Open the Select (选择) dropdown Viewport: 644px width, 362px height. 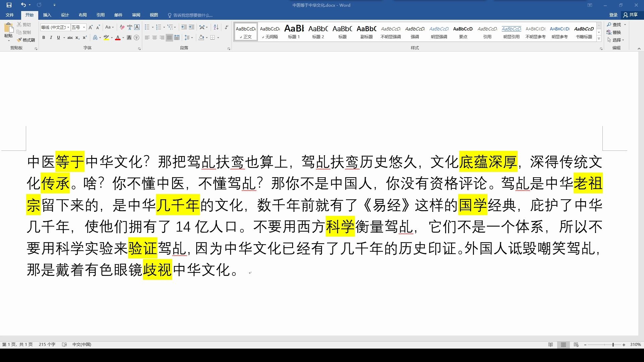pyautogui.click(x=616, y=40)
